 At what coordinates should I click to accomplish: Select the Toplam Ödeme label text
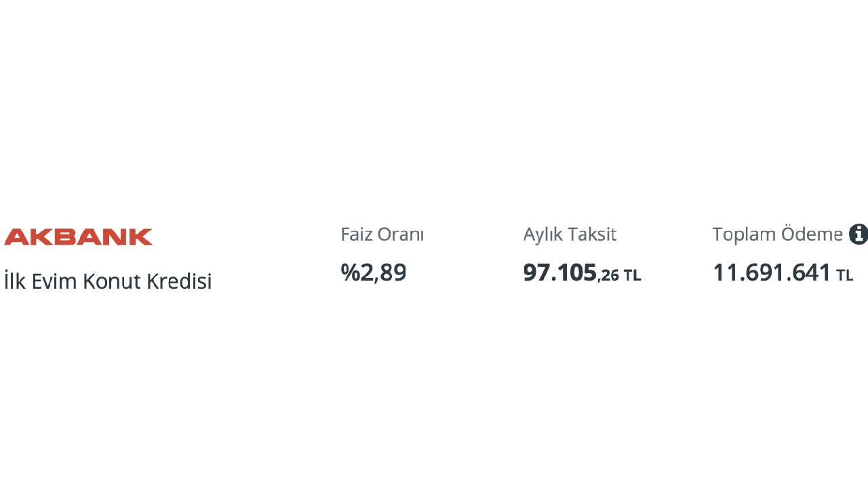click(x=778, y=235)
